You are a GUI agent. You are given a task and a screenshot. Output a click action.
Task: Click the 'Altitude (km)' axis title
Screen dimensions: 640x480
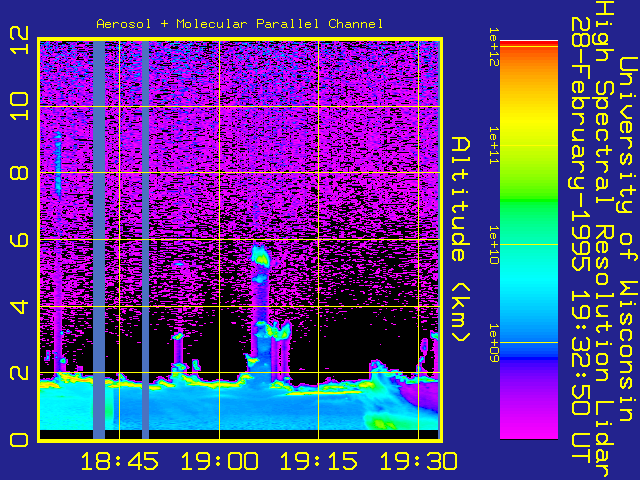[x=460, y=239]
